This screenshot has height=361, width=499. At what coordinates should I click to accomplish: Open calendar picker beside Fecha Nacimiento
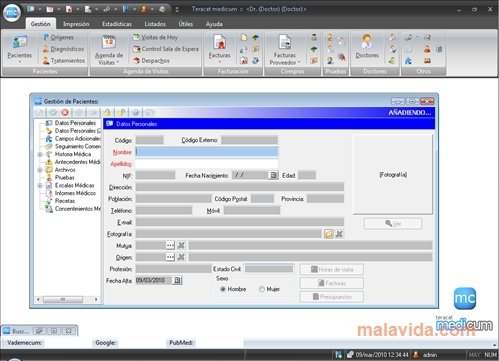pos(273,175)
